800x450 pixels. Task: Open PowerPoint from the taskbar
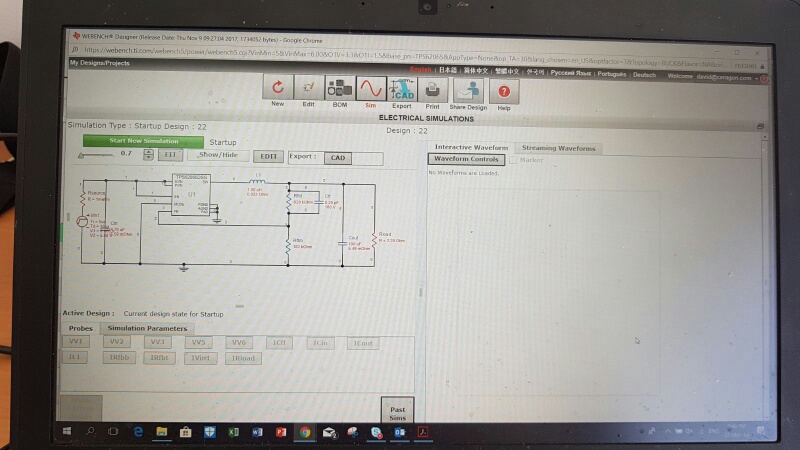281,432
